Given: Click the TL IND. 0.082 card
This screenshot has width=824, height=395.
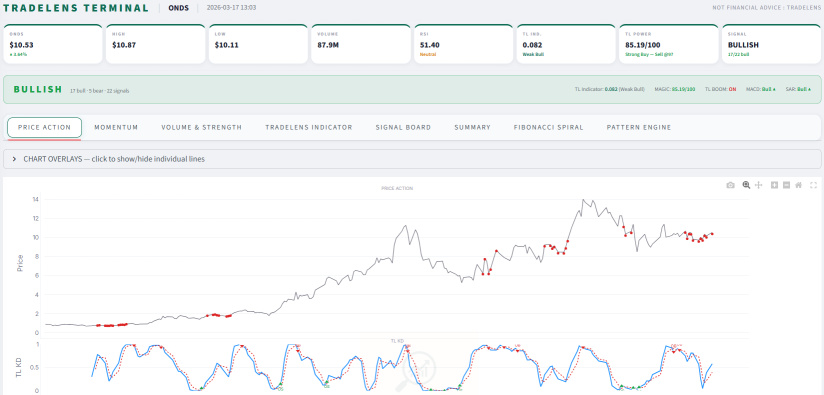Looking at the screenshot, I should pos(566,44).
